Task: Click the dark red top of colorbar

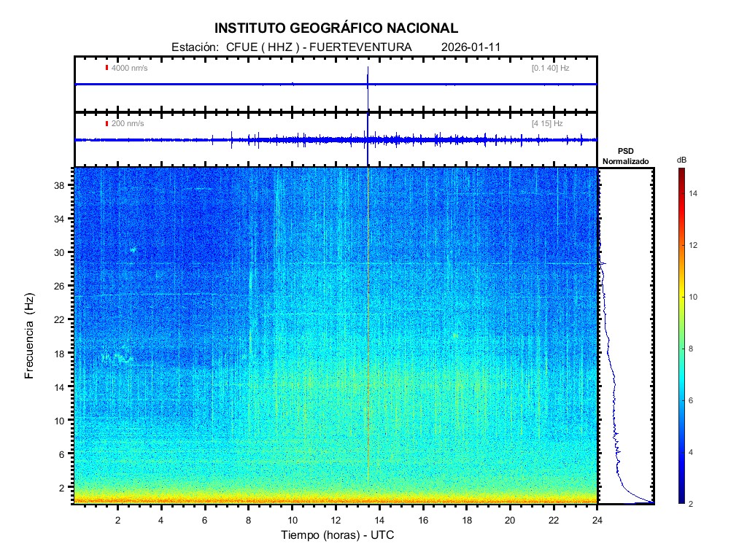Action: [681, 172]
